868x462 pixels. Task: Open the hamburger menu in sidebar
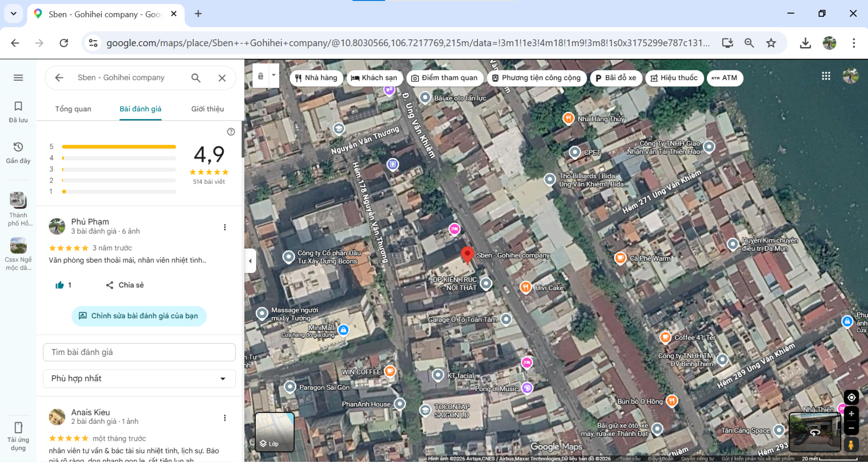point(18,78)
